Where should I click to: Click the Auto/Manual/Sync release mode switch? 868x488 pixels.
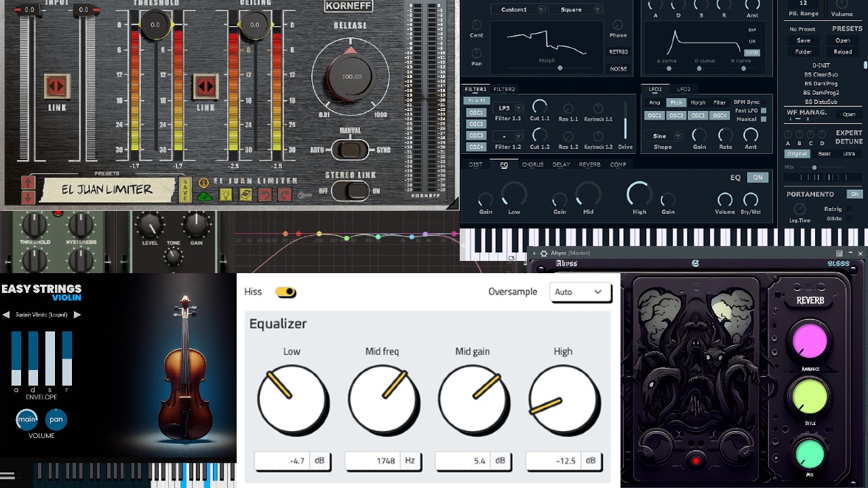point(350,150)
